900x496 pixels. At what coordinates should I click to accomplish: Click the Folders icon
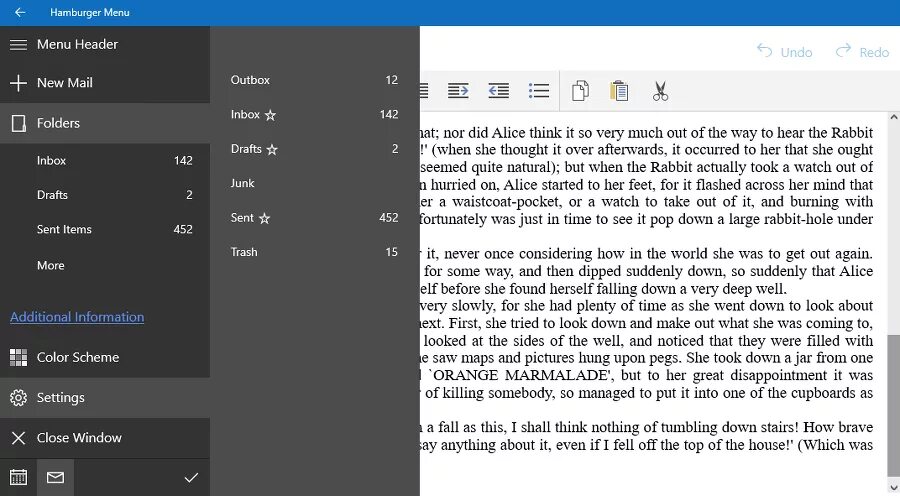click(x=19, y=123)
